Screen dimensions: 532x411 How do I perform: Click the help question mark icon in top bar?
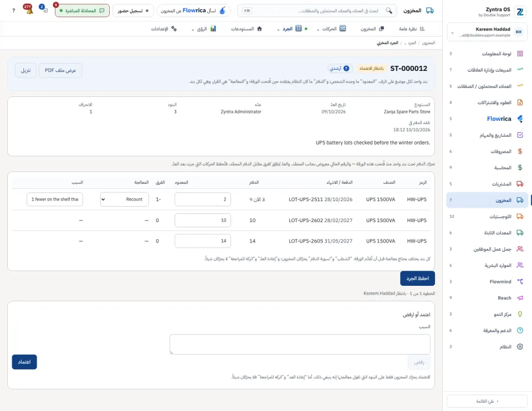tap(13, 11)
